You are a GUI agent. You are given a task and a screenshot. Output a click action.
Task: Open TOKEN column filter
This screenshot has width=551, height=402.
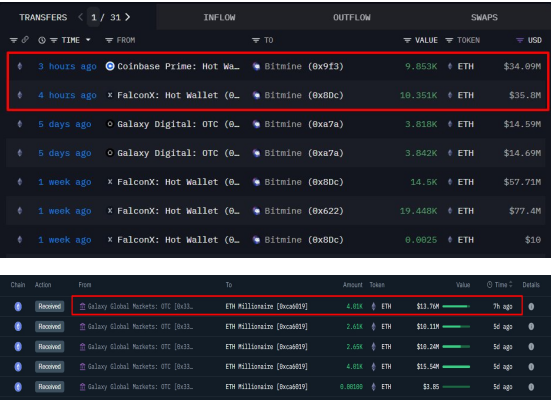pyautogui.click(x=449, y=40)
